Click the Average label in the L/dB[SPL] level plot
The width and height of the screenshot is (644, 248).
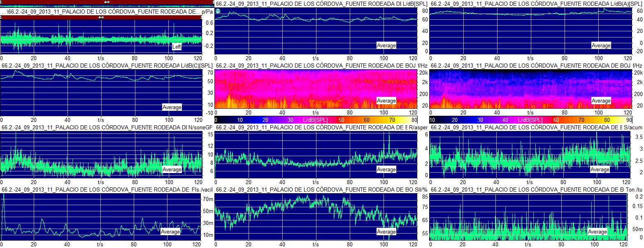(386, 46)
